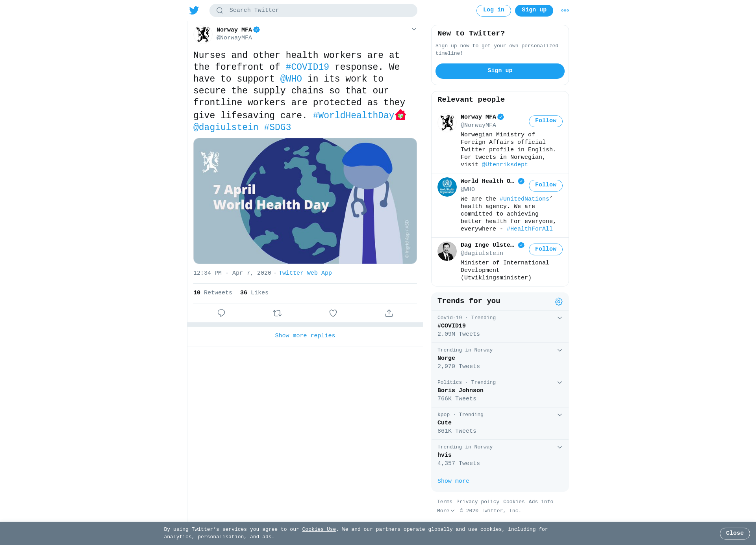Open the reply speech bubble icon

(221, 313)
